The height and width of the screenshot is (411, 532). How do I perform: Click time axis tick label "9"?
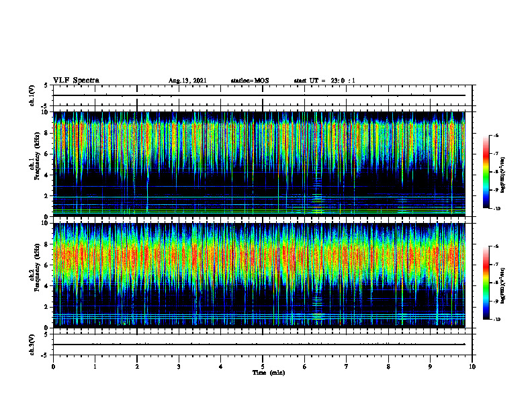coord(430,367)
